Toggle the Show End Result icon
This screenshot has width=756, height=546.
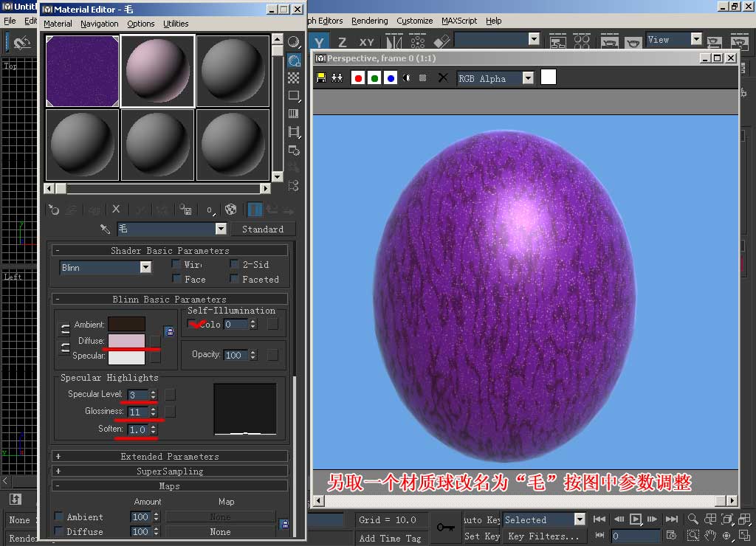click(x=255, y=210)
